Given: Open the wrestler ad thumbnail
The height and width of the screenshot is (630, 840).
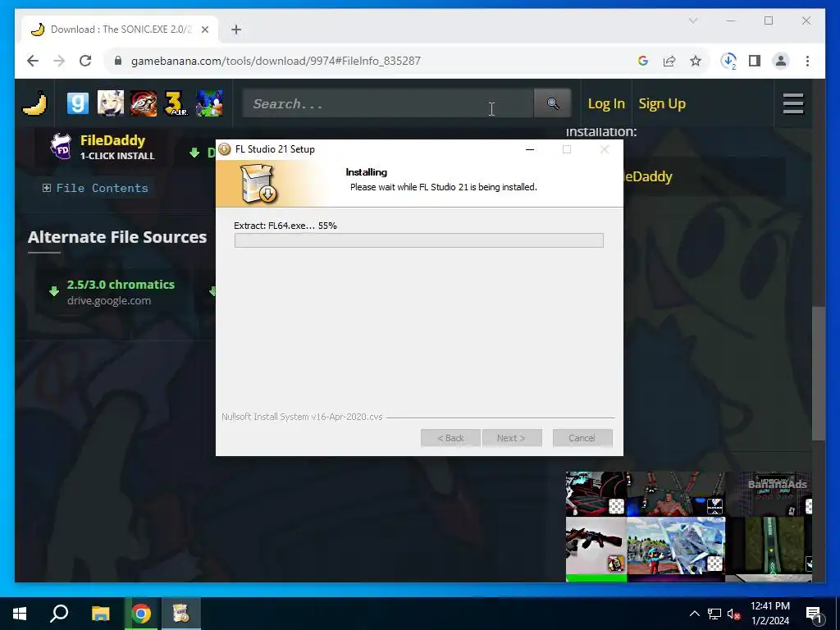Looking at the screenshot, I should click(x=676, y=493).
